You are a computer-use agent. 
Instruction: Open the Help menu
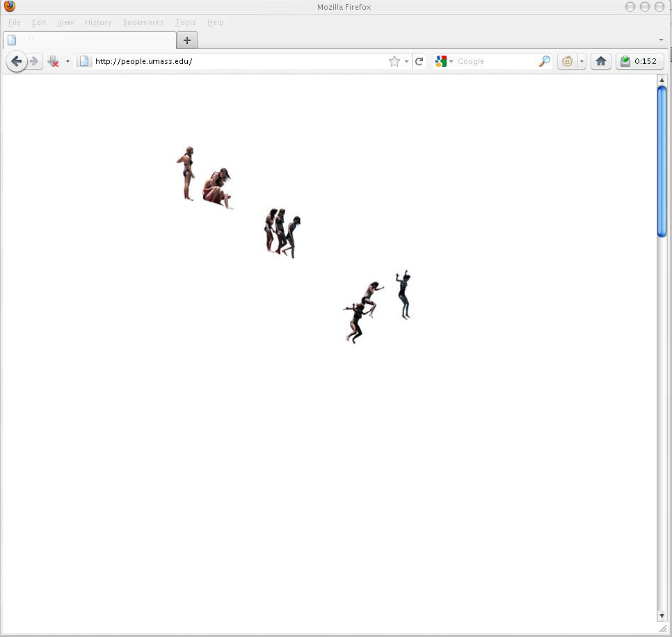pos(215,22)
